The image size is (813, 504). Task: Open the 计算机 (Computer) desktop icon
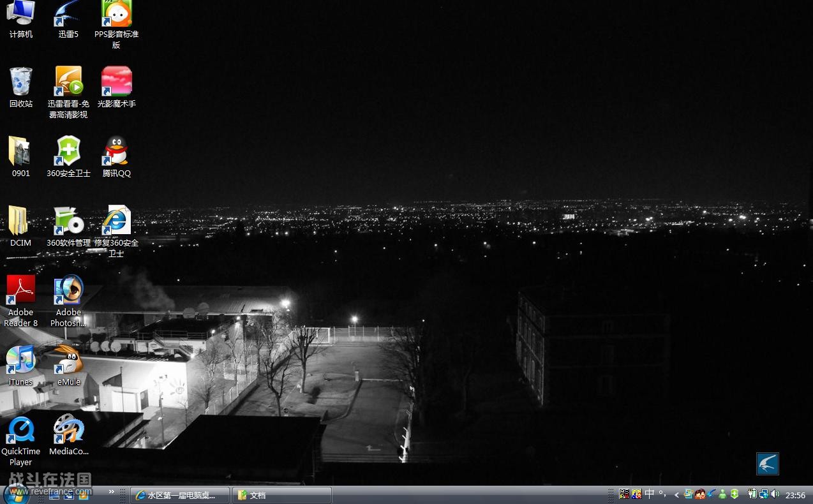point(20,19)
